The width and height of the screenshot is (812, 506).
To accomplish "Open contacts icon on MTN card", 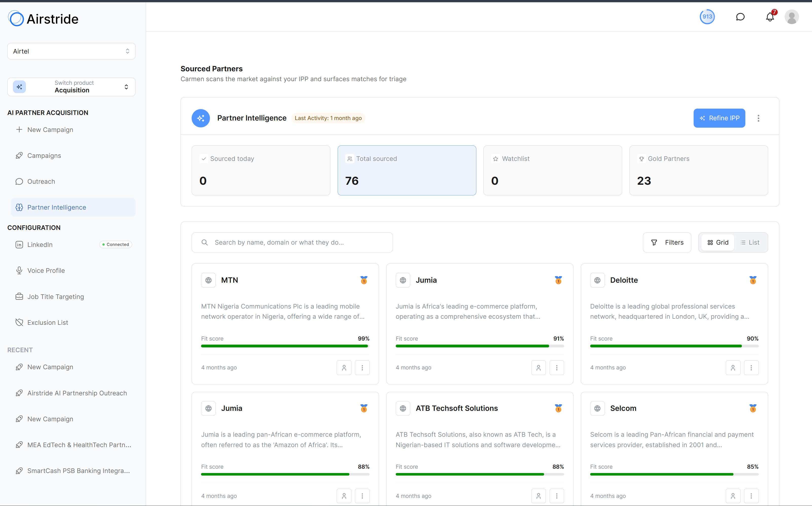I will 344,368.
